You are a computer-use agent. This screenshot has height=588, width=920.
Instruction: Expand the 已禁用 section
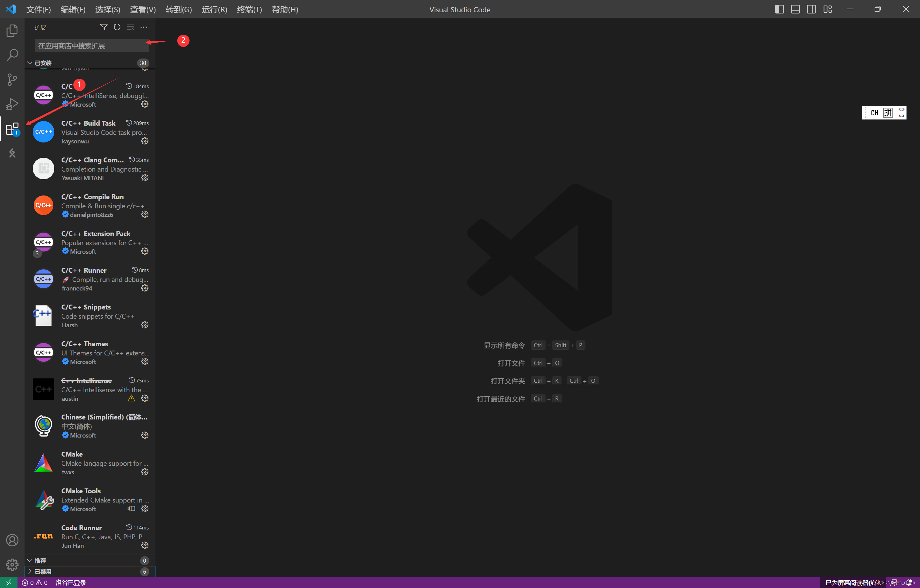(x=90, y=571)
